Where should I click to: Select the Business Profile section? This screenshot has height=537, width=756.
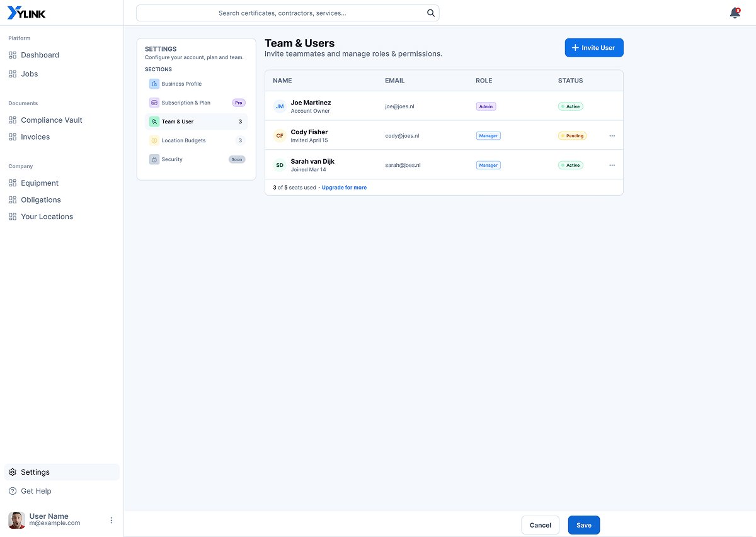point(196,84)
